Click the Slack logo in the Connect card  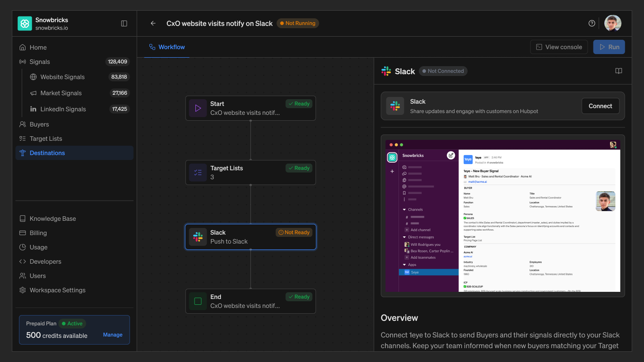395,106
